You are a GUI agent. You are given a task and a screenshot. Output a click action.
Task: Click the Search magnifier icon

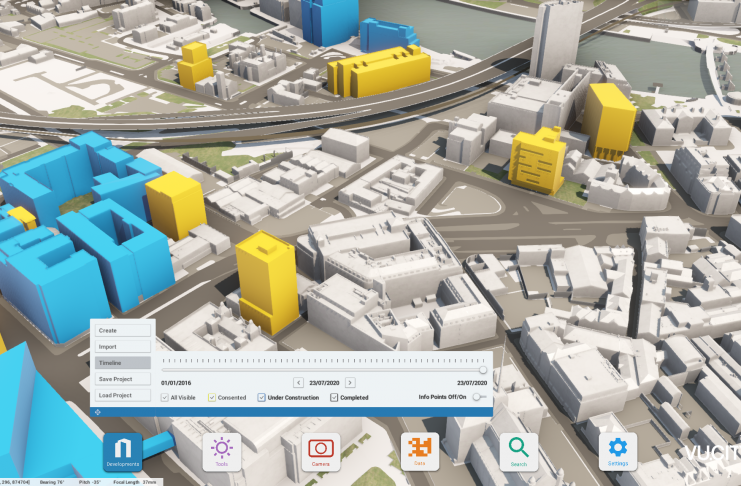(x=518, y=450)
